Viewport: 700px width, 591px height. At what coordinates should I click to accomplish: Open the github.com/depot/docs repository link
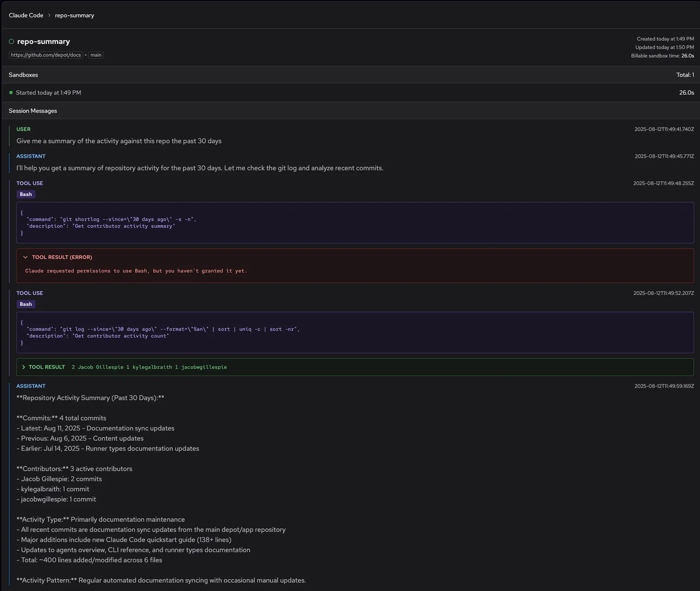[45, 55]
